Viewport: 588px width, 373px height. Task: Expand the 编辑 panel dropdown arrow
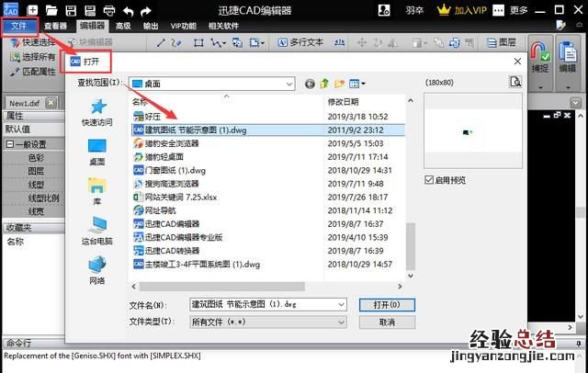pos(568,87)
